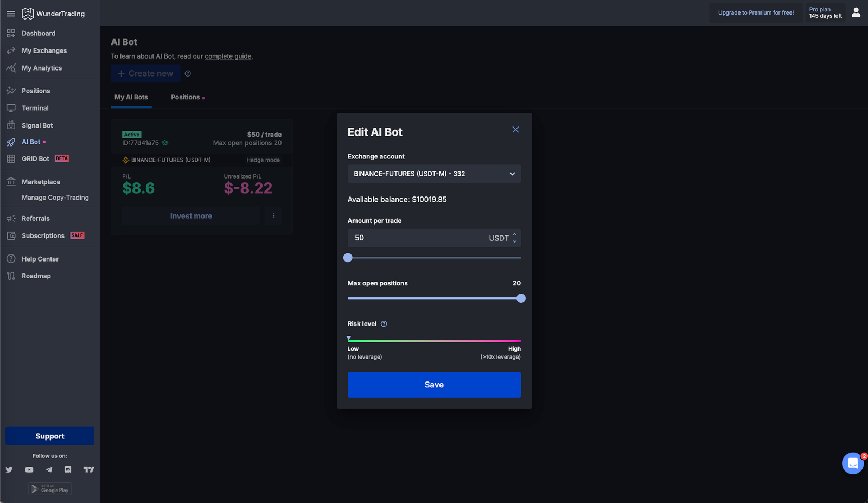868x503 pixels.
Task: Open the user profile icon
Action: click(856, 12)
